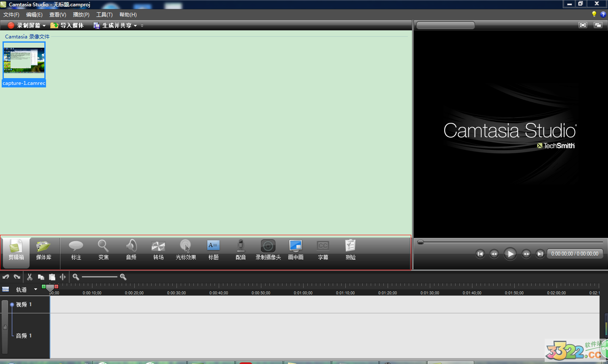Open the 录制摄像头 record camera tool
Image resolution: width=608 pixels, height=364 pixels.
268,250
